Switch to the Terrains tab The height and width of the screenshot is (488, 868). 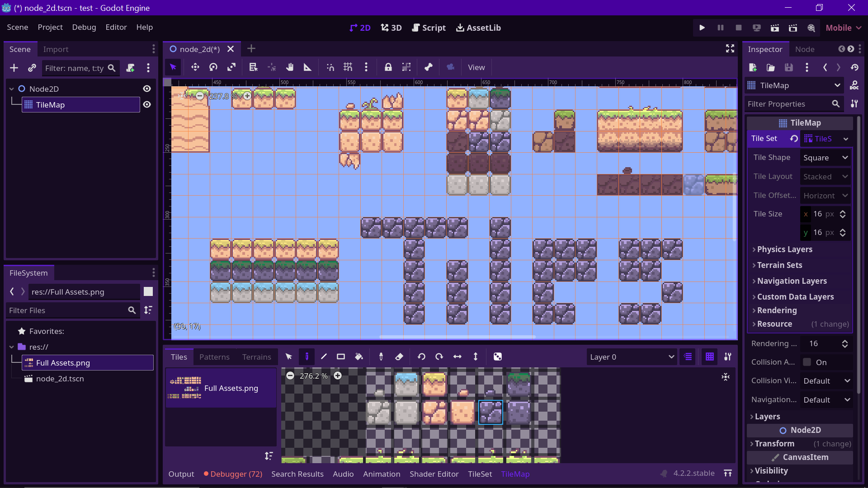click(256, 357)
